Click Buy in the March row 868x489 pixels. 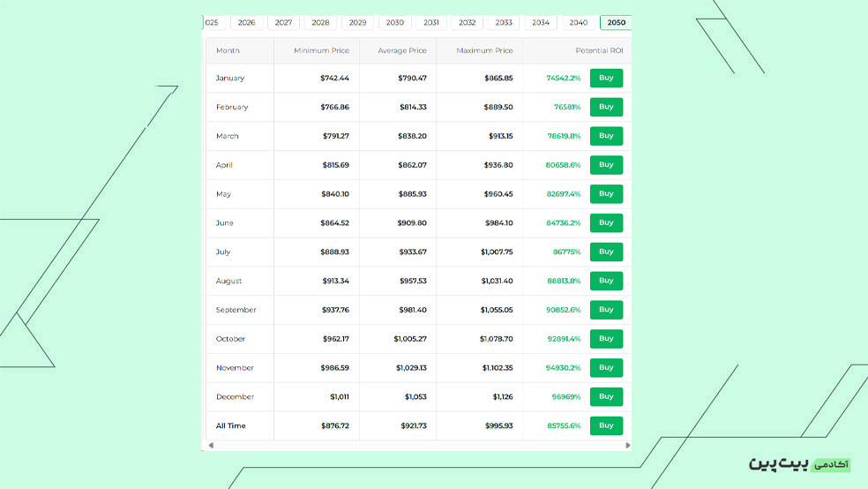point(606,136)
